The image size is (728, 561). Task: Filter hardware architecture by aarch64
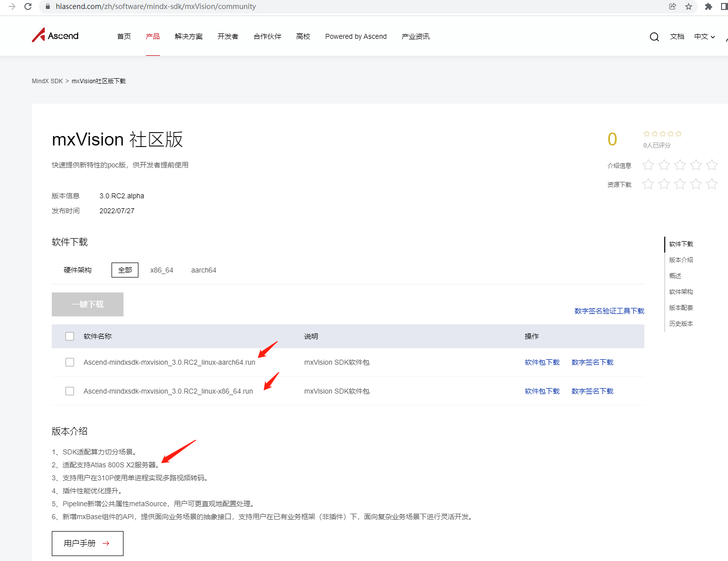[x=204, y=270]
